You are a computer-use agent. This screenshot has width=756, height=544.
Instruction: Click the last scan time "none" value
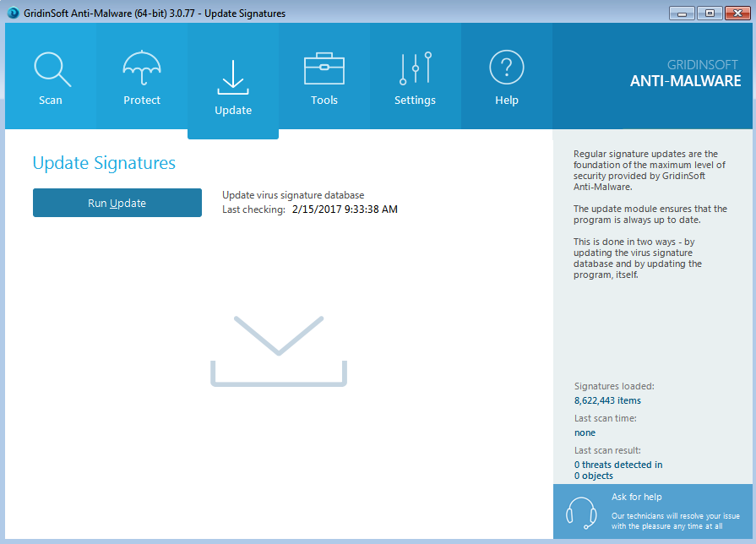click(585, 432)
